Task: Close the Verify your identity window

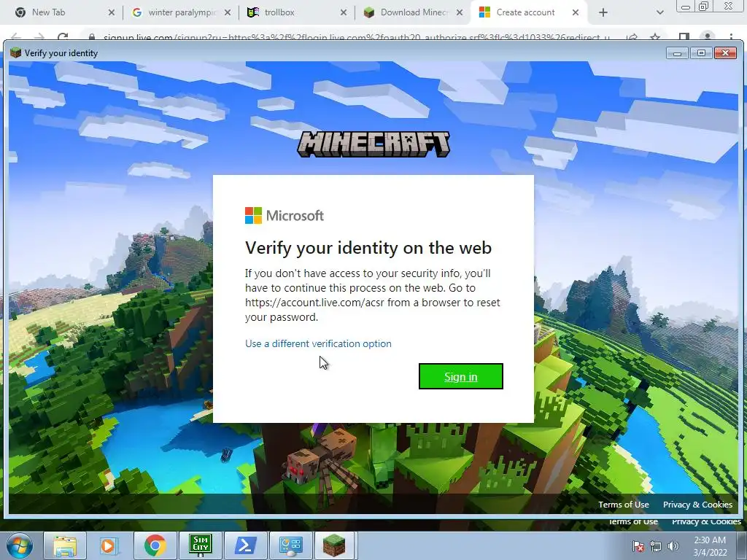Action: coord(726,52)
